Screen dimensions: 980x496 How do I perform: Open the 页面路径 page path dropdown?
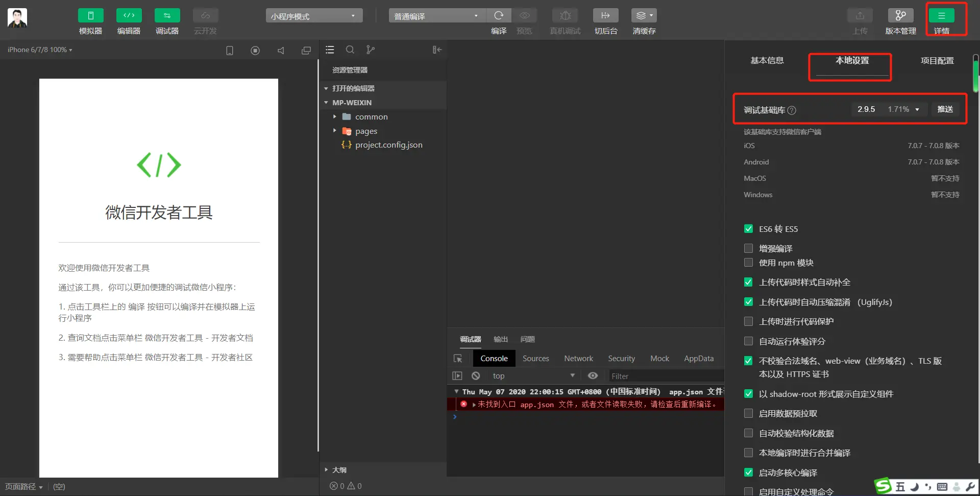click(23, 487)
